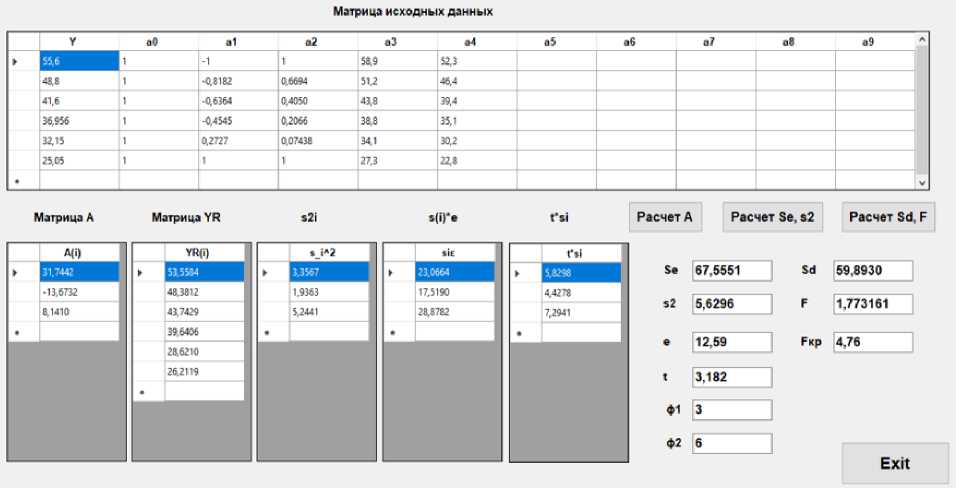Click the e field showing 12,59
Viewport: 956px width, 488px height.
[x=732, y=342]
